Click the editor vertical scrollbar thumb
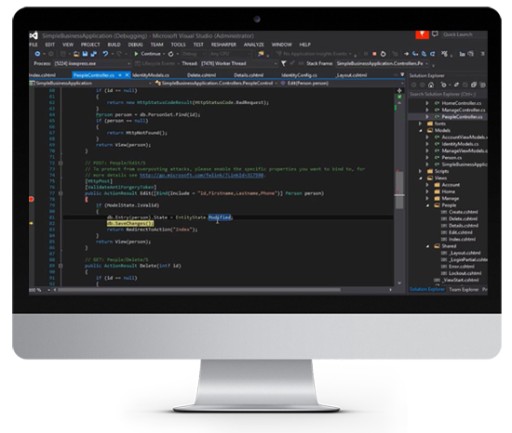The width and height of the screenshot is (512, 433). [x=399, y=190]
